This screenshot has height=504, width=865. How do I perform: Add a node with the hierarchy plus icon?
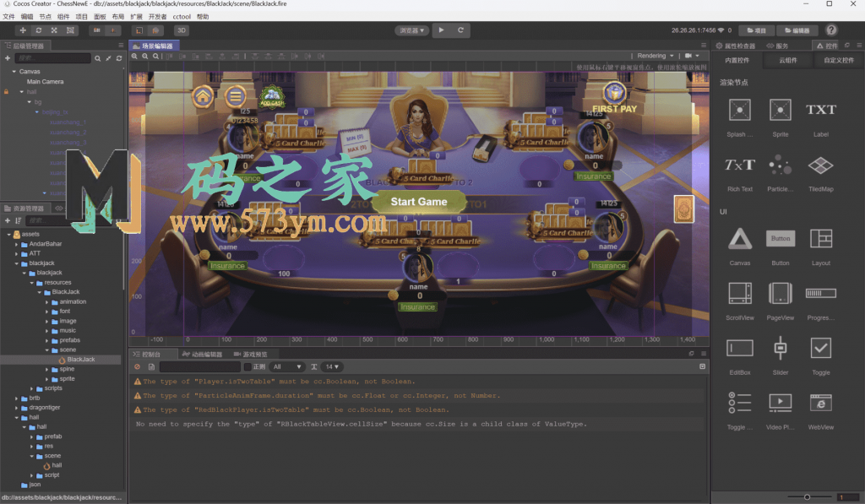(7, 58)
